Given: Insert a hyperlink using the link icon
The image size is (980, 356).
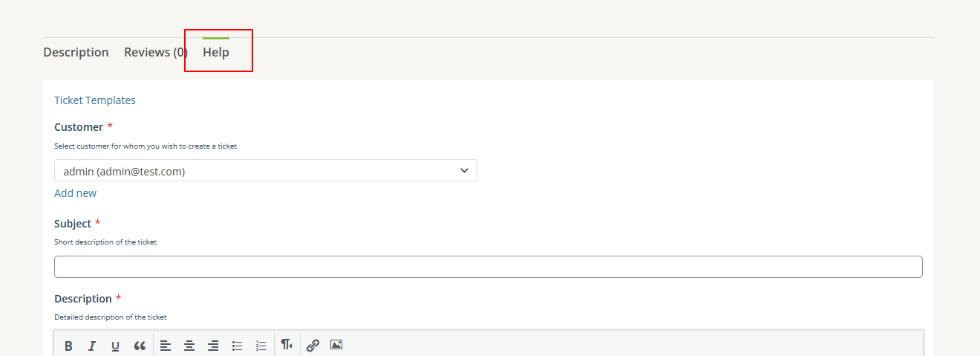Looking at the screenshot, I should click(x=313, y=346).
